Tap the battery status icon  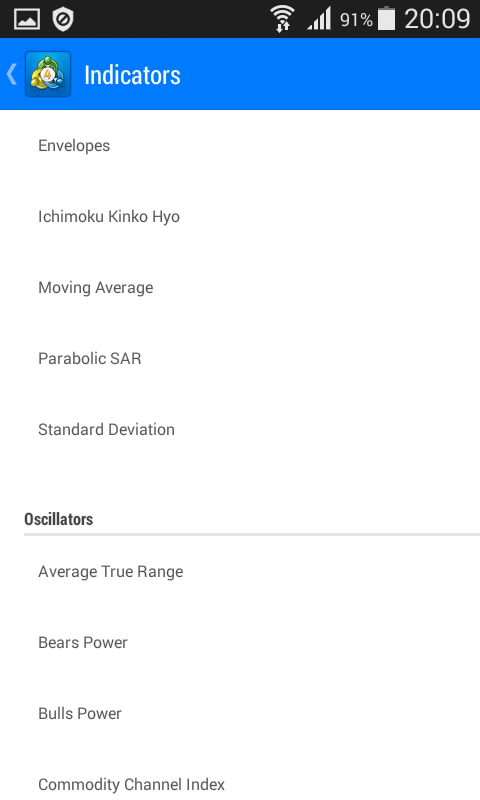[x=387, y=18]
